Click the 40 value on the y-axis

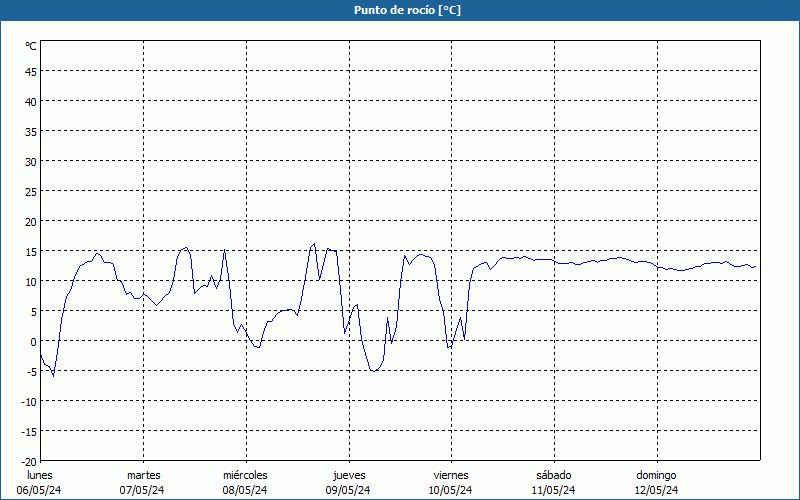point(31,102)
